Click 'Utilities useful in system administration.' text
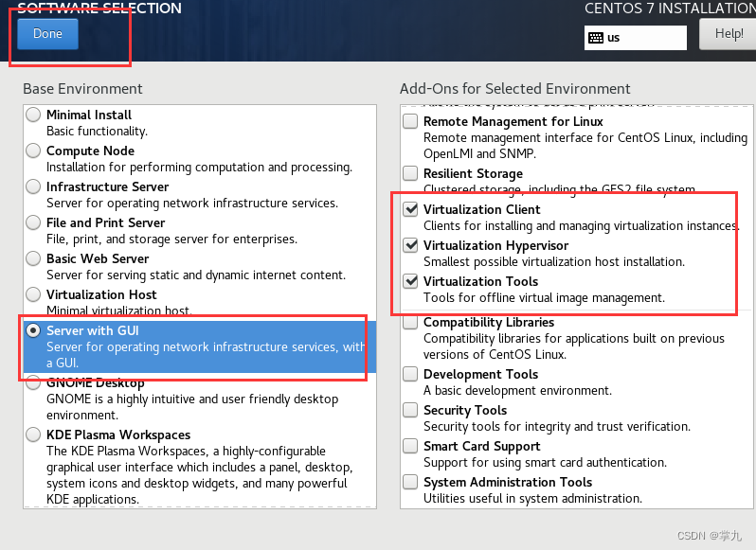This screenshot has height=550, width=756. (x=532, y=498)
